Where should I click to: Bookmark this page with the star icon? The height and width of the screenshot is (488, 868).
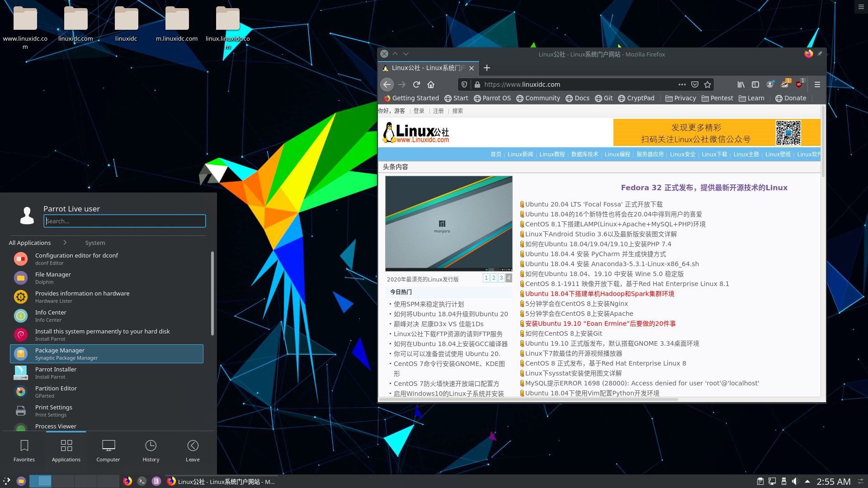[x=708, y=84]
